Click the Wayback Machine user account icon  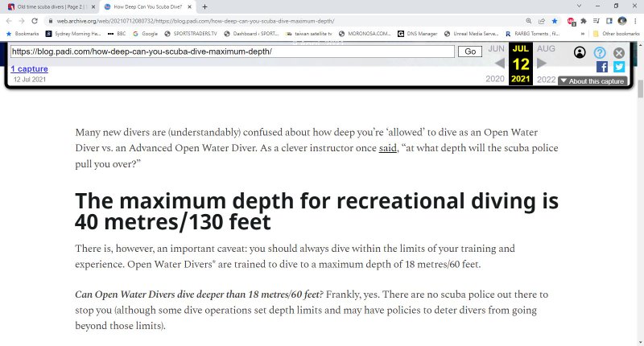580,52
